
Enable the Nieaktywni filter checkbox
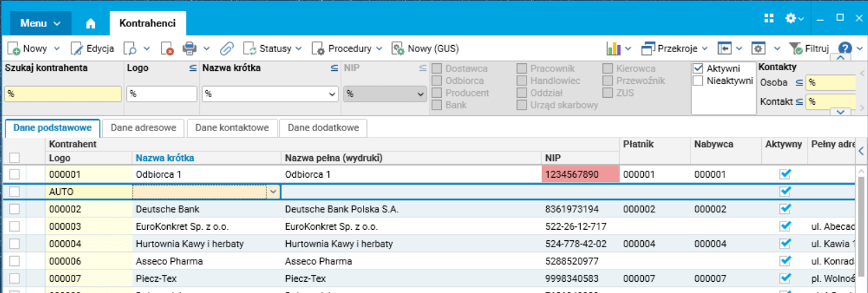coord(699,81)
